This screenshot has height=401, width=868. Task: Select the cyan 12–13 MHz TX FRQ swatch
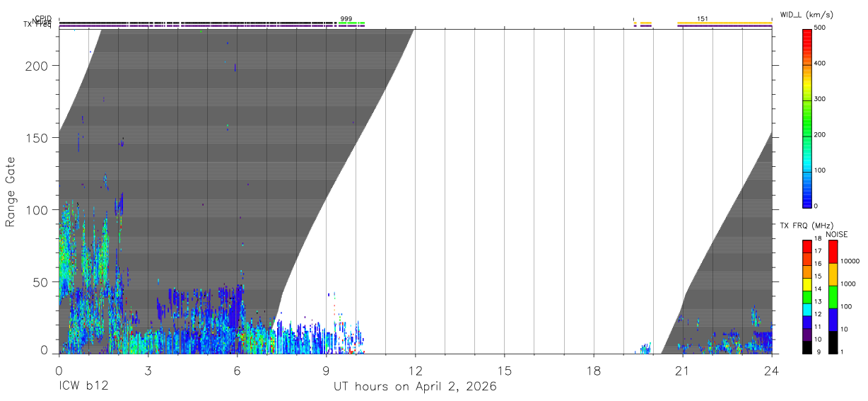(x=807, y=309)
